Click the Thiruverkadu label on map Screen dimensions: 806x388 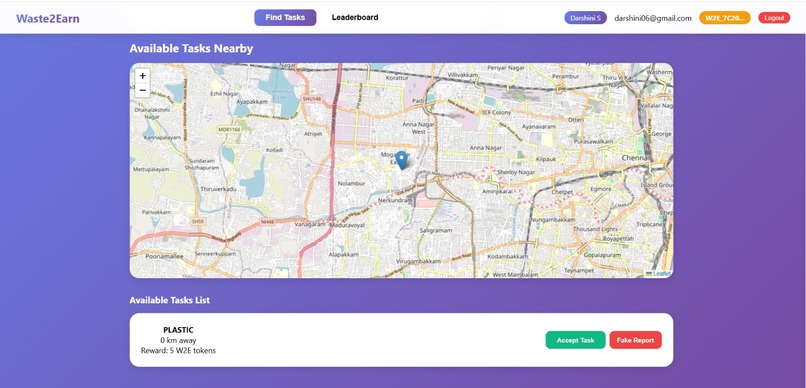(x=218, y=189)
